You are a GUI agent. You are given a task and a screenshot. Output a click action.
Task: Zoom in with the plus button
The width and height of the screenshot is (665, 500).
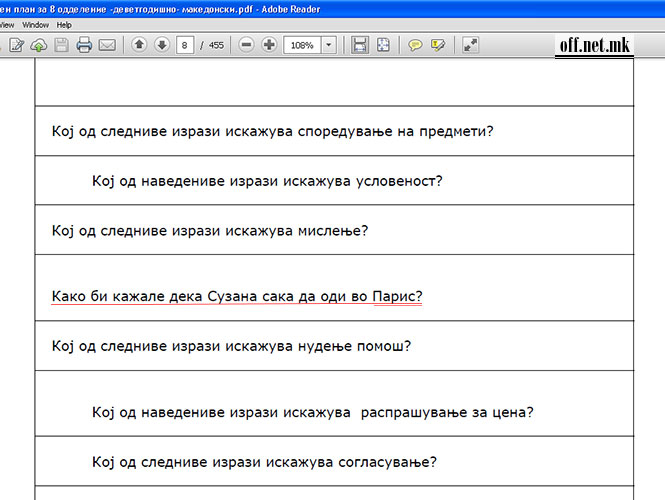coord(269,45)
